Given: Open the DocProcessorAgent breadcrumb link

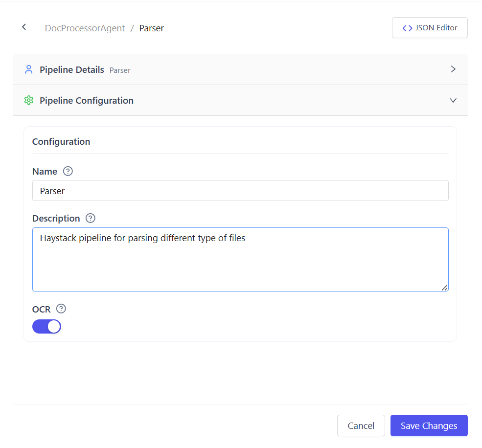Looking at the screenshot, I should click(85, 28).
